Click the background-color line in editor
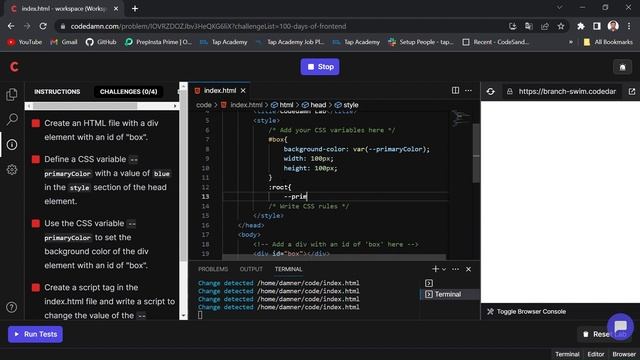 [356, 149]
